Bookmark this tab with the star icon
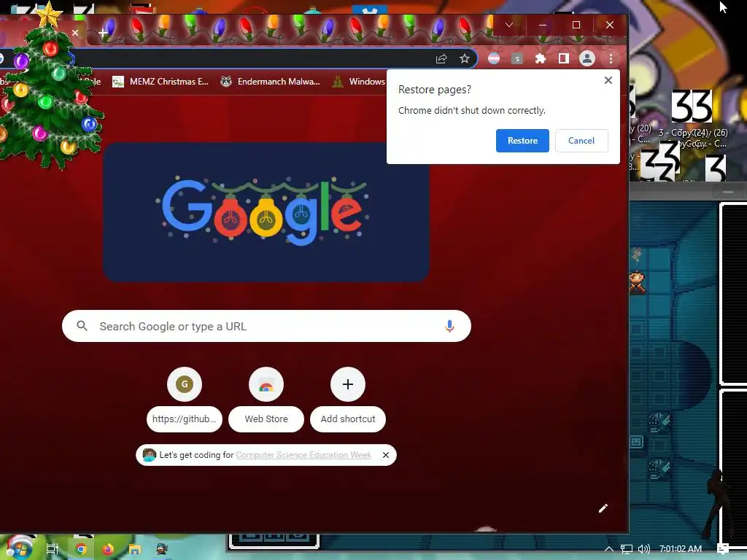The image size is (747, 560). click(465, 58)
